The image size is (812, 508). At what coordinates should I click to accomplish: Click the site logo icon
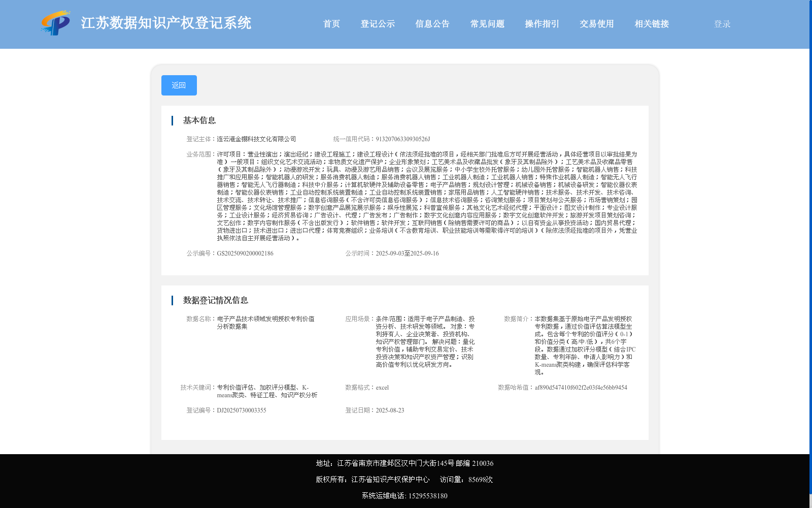click(x=55, y=23)
